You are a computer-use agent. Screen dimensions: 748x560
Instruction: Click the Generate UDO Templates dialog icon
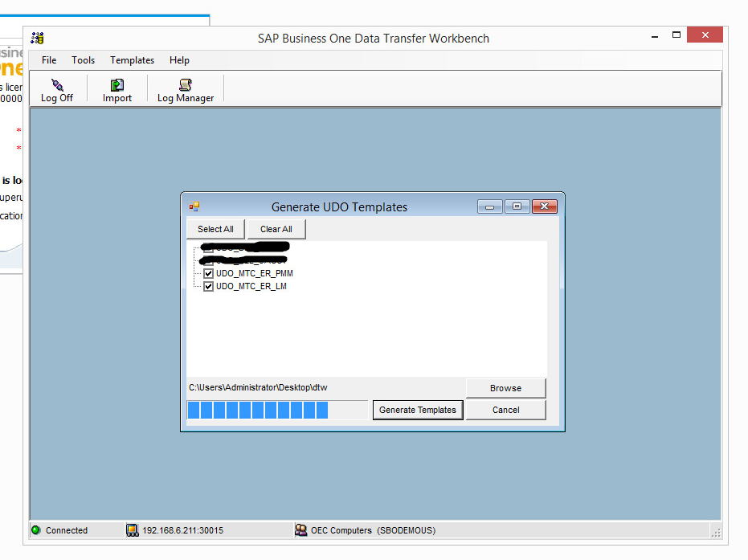(x=194, y=206)
